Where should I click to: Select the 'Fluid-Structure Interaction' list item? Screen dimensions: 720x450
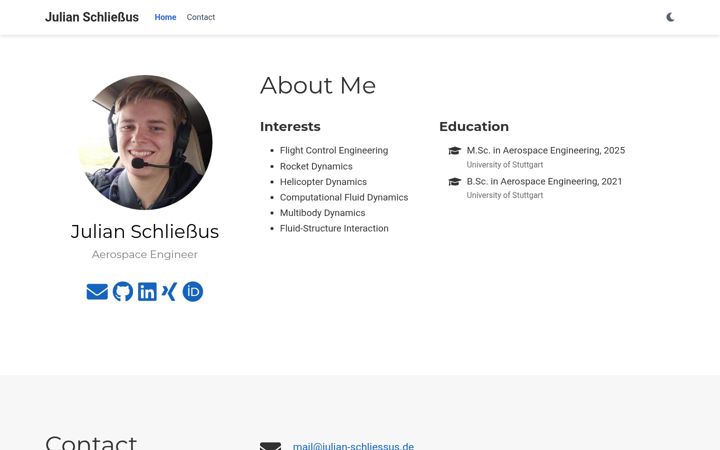(334, 229)
